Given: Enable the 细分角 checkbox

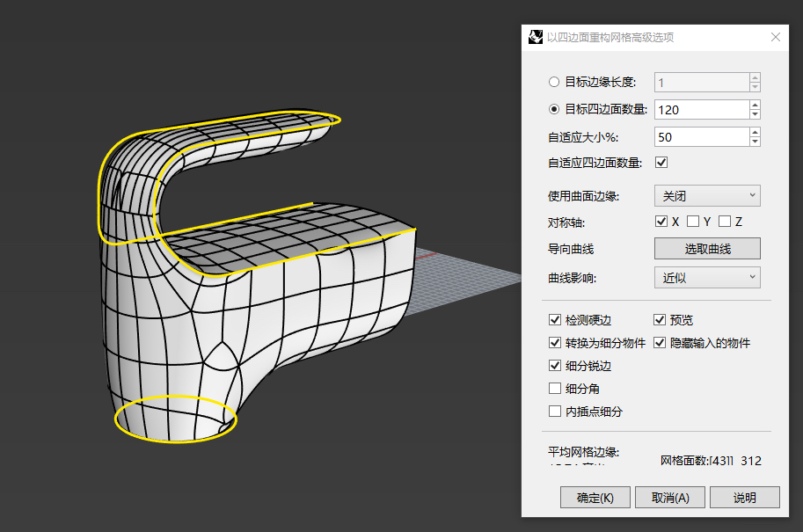Looking at the screenshot, I should coord(555,389).
